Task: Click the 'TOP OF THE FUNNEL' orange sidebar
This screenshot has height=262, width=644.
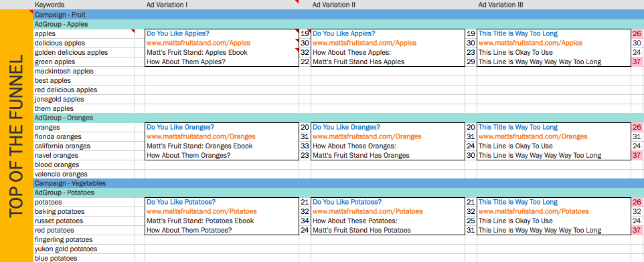Action: tap(17, 136)
